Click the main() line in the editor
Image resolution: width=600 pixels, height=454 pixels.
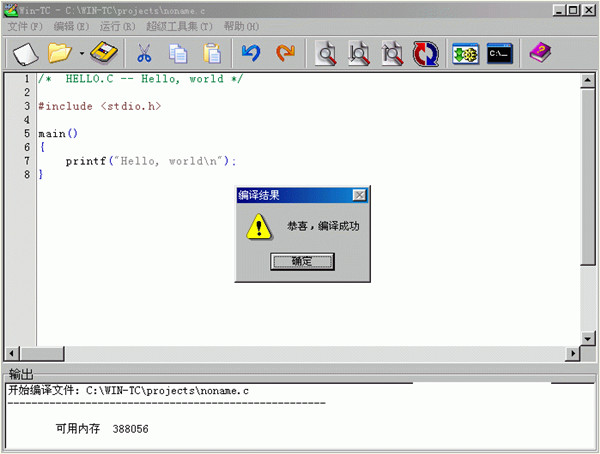tap(58, 134)
